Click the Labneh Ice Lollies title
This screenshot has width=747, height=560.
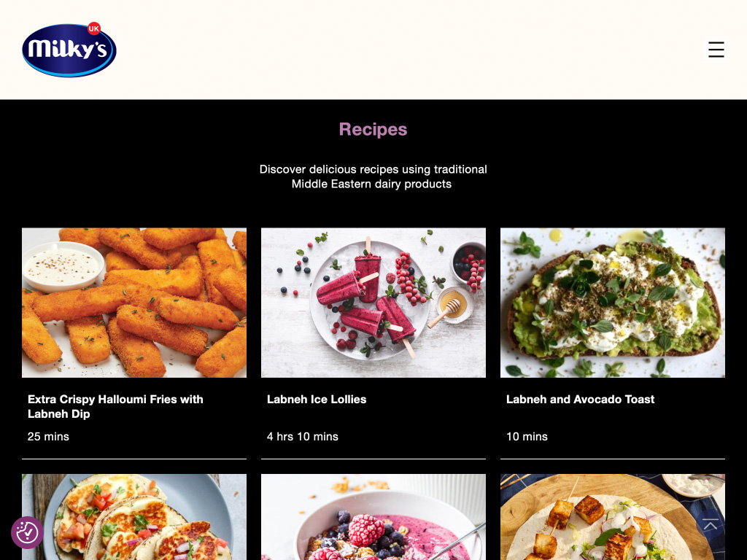317,399
